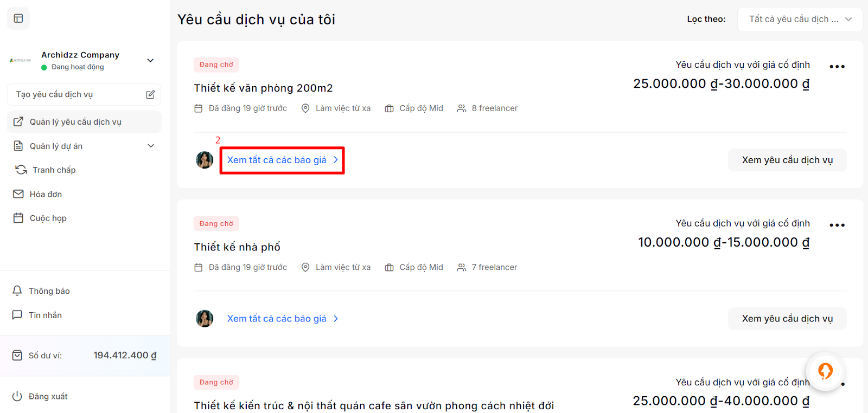868x413 pixels.
Task: Click freelancer avatar in Thiết kế nhà phố card
Action: [x=205, y=319]
